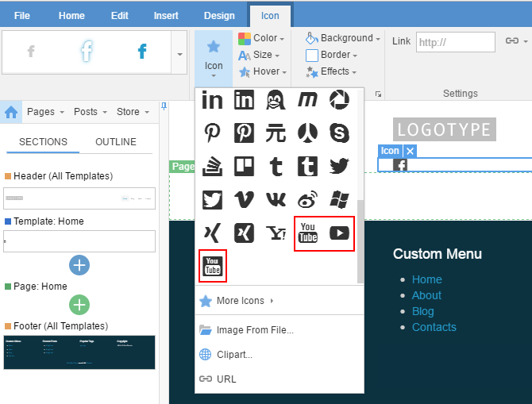Choose the Trello icon
The height and width of the screenshot is (404, 532).
pyautogui.click(x=244, y=166)
